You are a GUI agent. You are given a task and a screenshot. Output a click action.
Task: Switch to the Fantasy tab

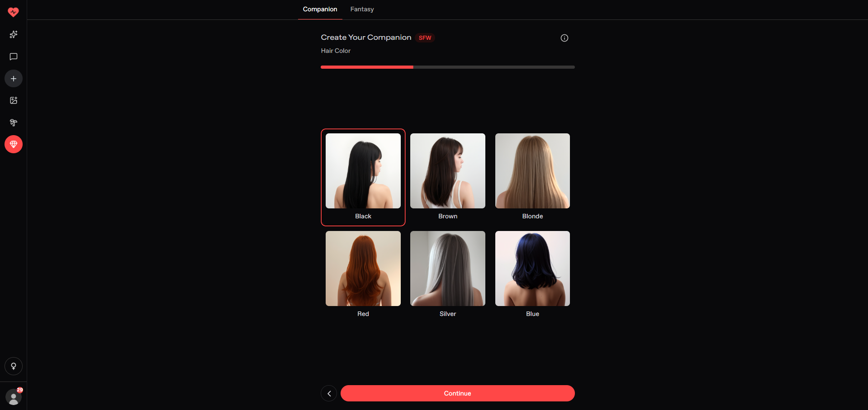(x=362, y=9)
